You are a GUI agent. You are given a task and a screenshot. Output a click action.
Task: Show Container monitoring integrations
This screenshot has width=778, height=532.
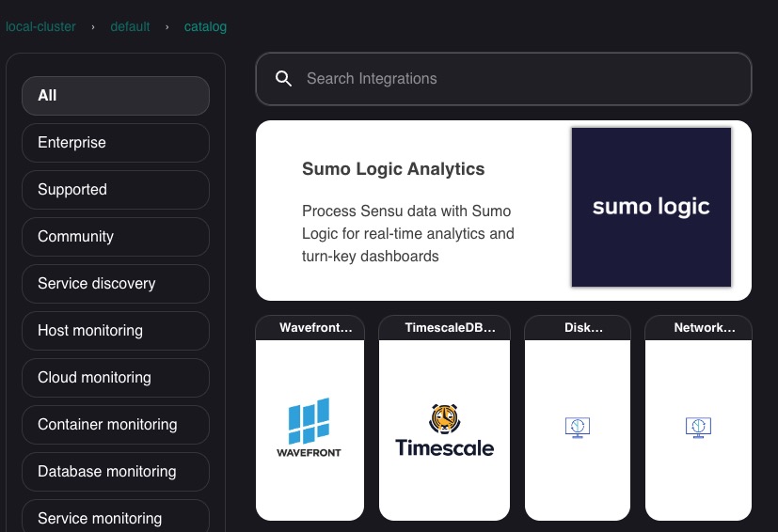(x=116, y=425)
